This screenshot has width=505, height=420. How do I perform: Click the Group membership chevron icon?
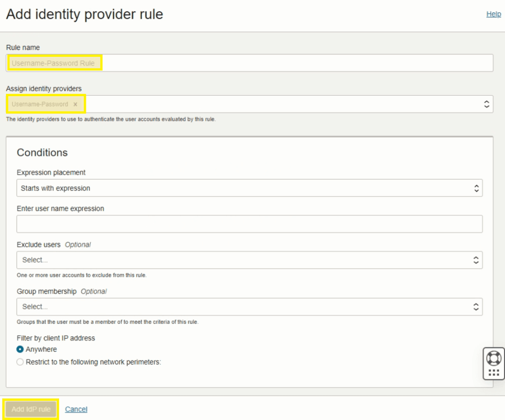click(476, 306)
